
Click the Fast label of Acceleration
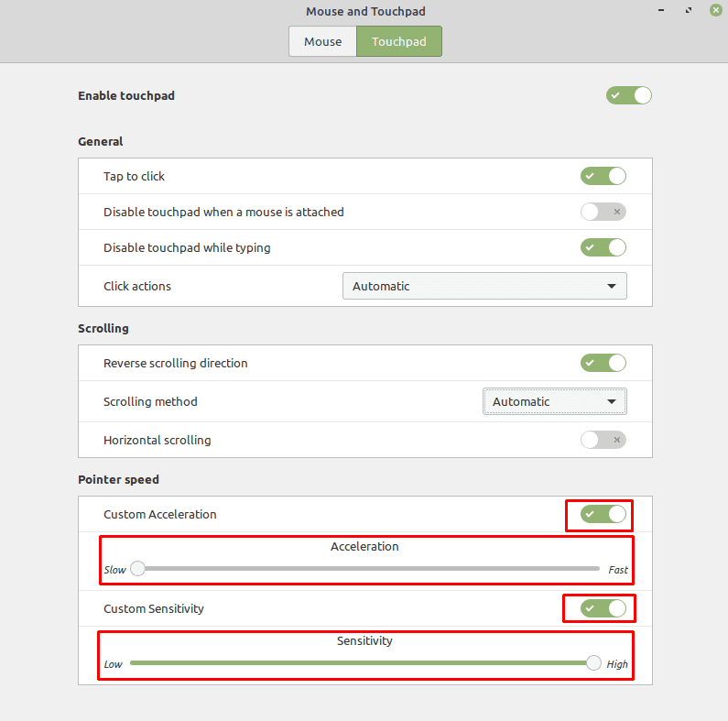coord(618,570)
